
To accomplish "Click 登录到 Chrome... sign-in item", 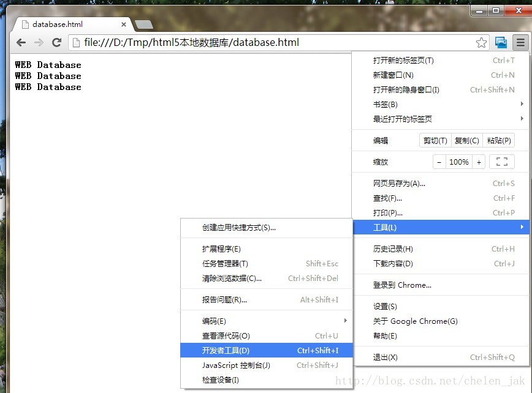I will (x=441, y=285).
